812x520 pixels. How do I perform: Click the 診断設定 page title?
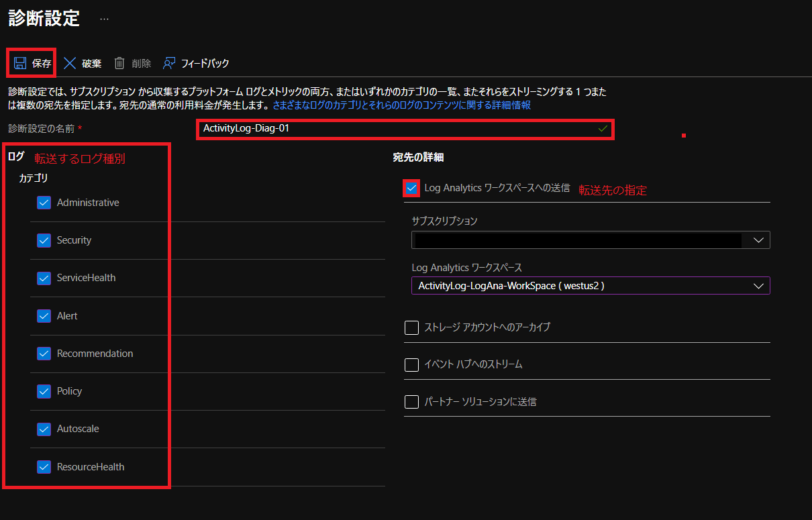[44, 18]
